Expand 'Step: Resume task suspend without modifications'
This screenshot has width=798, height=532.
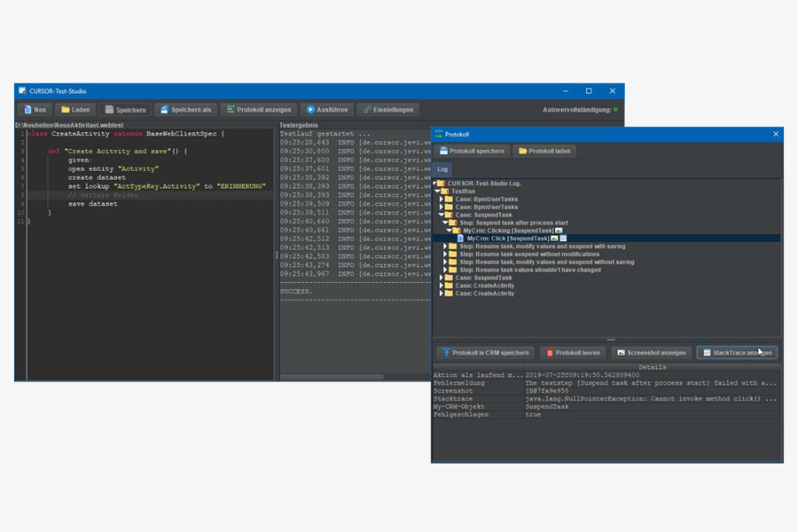(445, 254)
